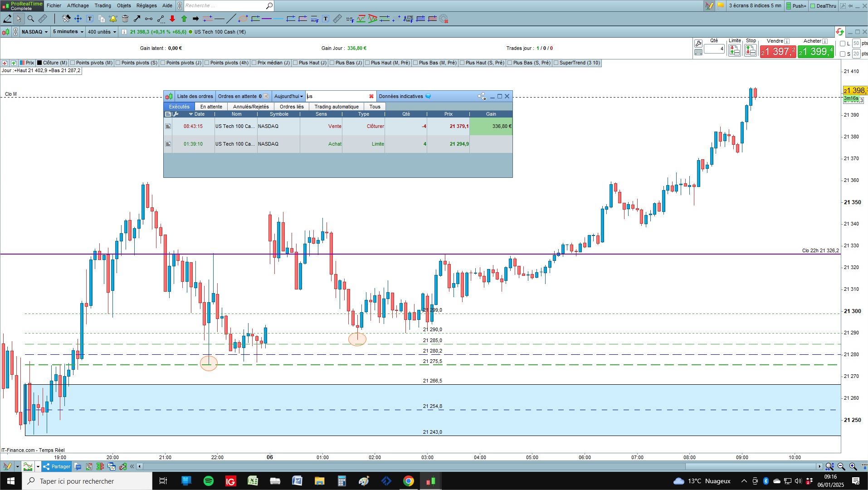Screen dimensions: 868x490
Task: Select the pencil drawing tool
Action: pyautogui.click(x=7, y=19)
